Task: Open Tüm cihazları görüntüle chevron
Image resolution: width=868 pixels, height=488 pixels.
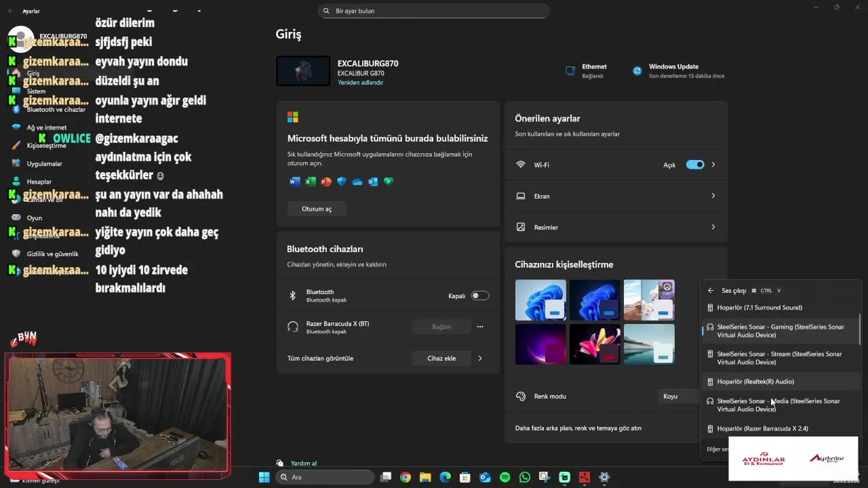Action: 480,358
